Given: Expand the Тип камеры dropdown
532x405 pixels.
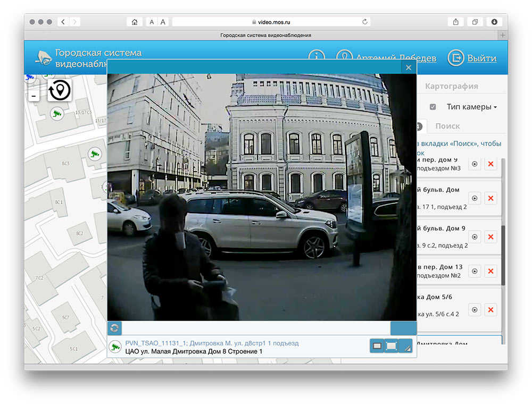Looking at the screenshot, I should 472,107.
